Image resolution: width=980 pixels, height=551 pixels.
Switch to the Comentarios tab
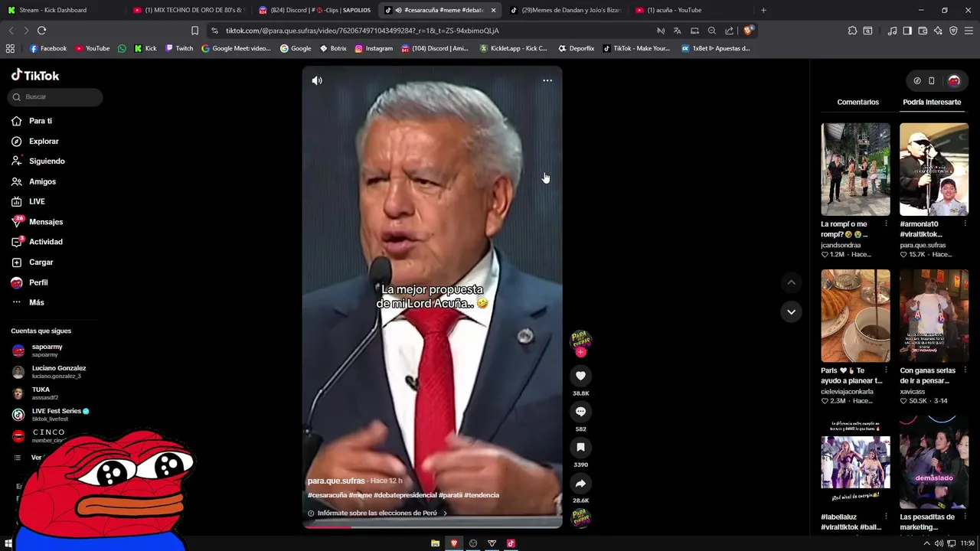pyautogui.click(x=857, y=102)
